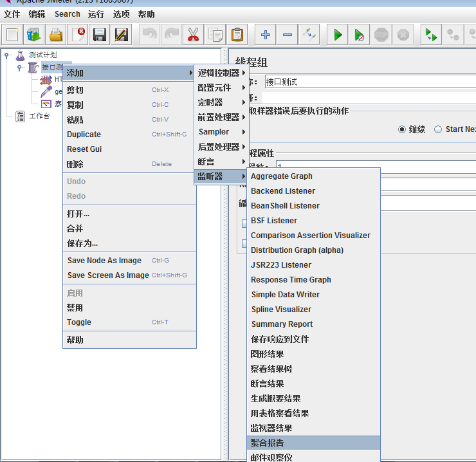Open the Search menu
476x462 pixels.
pos(67,14)
